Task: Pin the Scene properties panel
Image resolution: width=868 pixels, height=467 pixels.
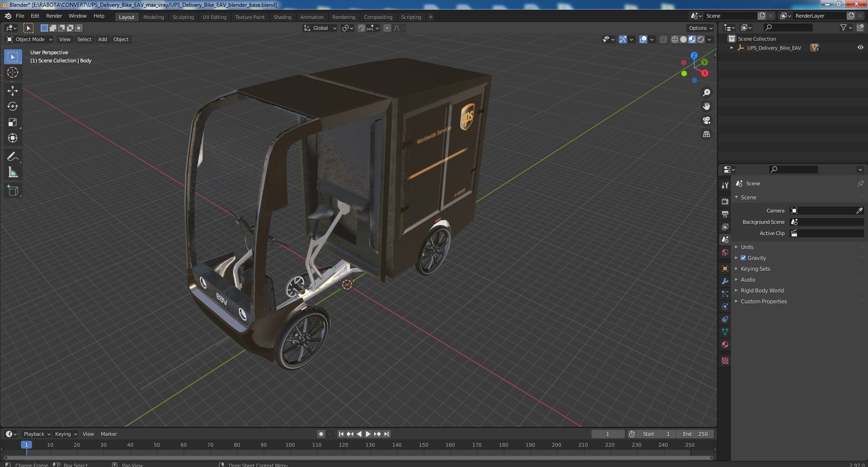Action: 860,184
